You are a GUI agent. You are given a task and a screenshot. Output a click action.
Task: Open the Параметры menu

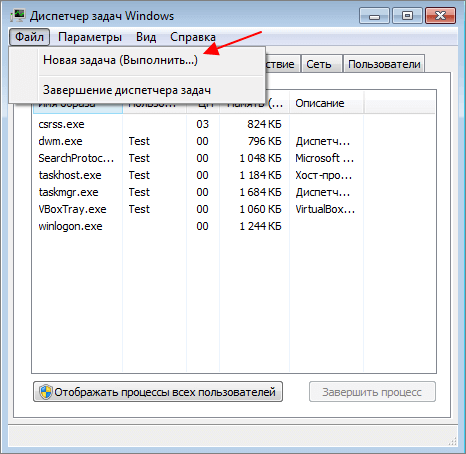coord(90,37)
